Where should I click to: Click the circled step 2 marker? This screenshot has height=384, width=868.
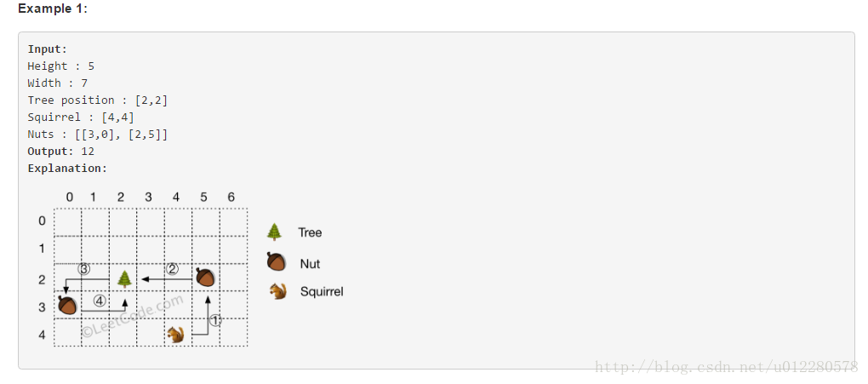[172, 269]
